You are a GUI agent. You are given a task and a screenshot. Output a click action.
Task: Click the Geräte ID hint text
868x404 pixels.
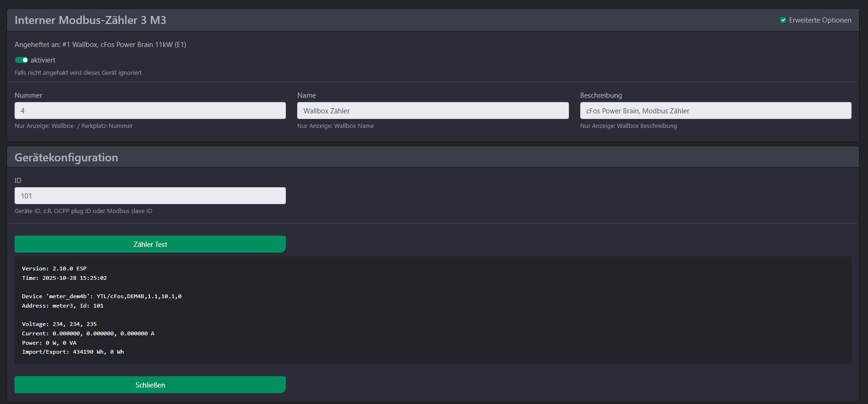click(83, 211)
